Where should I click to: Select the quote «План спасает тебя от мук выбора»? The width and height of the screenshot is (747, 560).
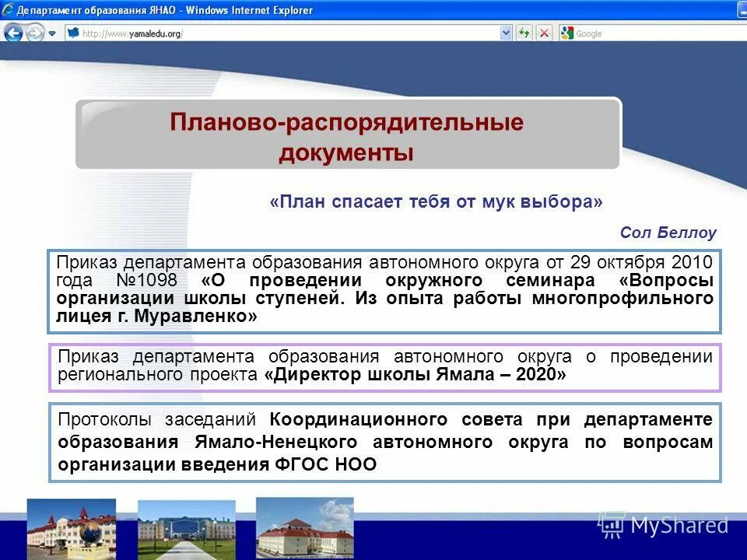tap(434, 201)
